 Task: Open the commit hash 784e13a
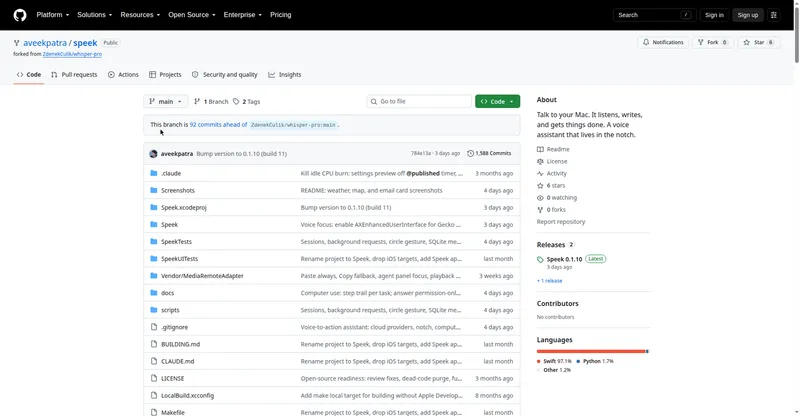[x=421, y=153]
